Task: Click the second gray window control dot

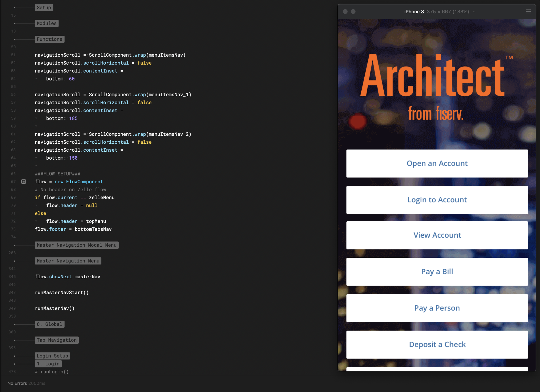Action: [x=353, y=11]
